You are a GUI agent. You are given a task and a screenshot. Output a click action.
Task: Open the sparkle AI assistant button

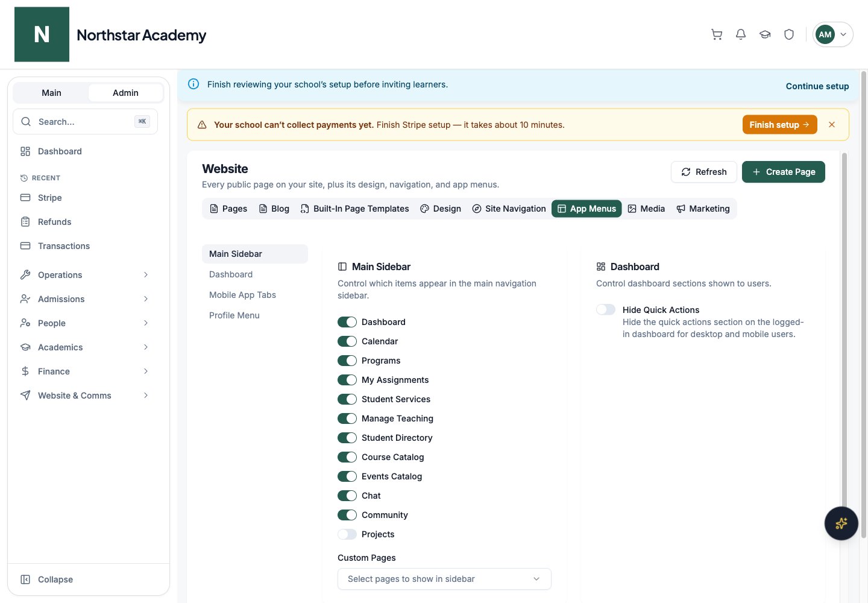tap(841, 523)
